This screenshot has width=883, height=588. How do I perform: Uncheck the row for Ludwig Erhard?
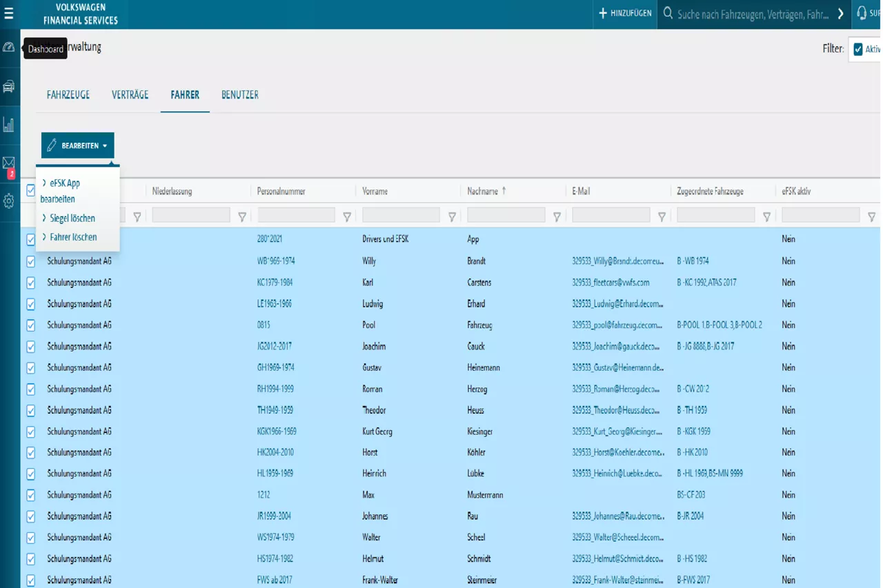(30, 304)
